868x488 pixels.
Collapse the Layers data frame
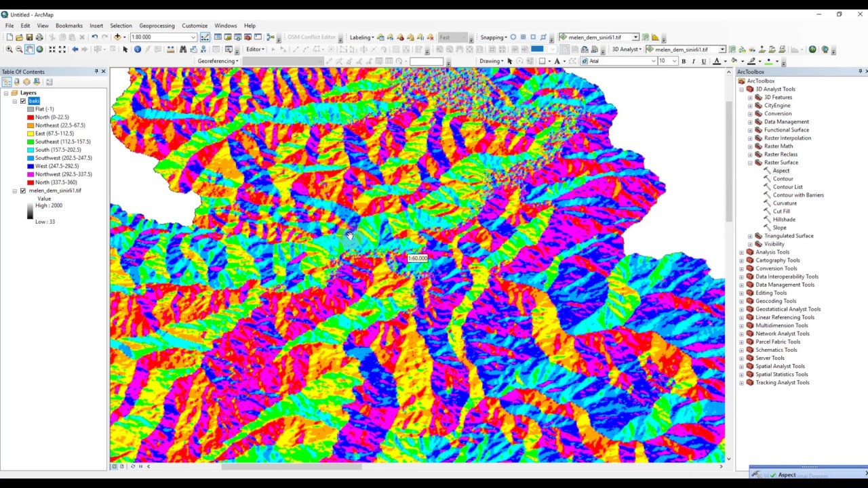coord(5,93)
